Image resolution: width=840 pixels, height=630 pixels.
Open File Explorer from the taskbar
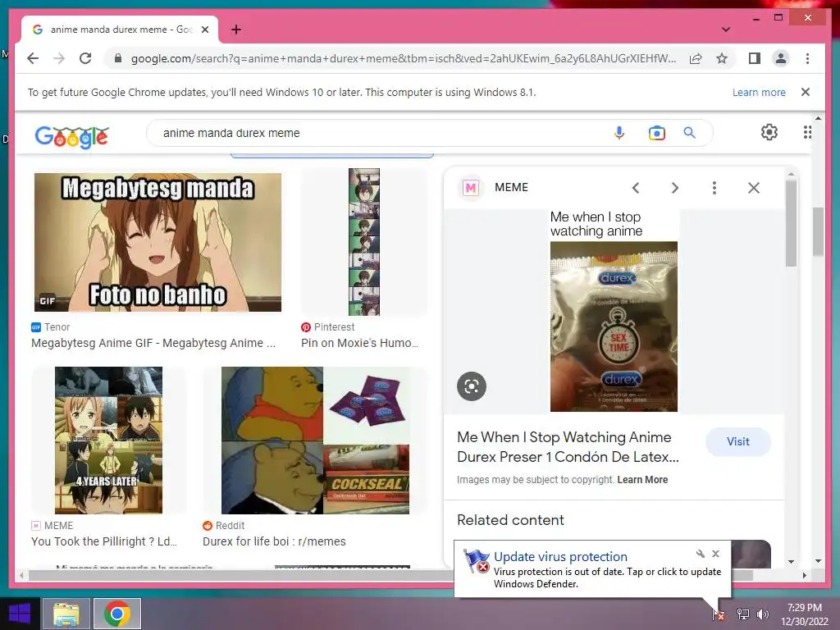(x=66, y=614)
